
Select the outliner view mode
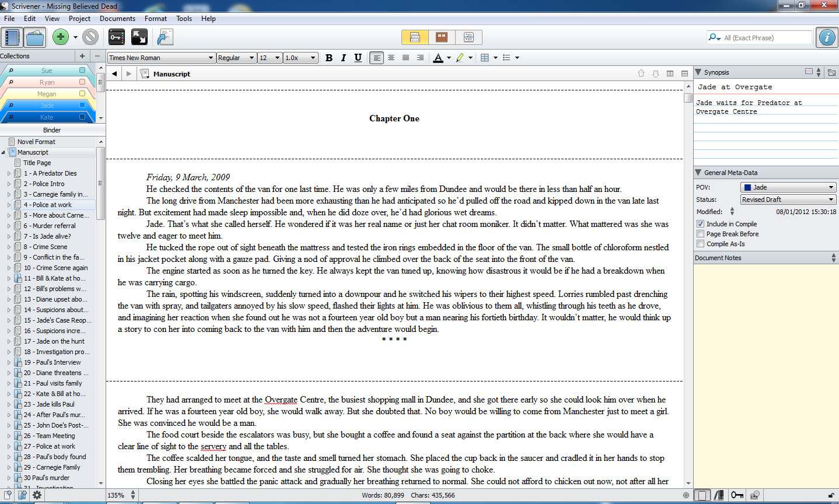coord(469,36)
